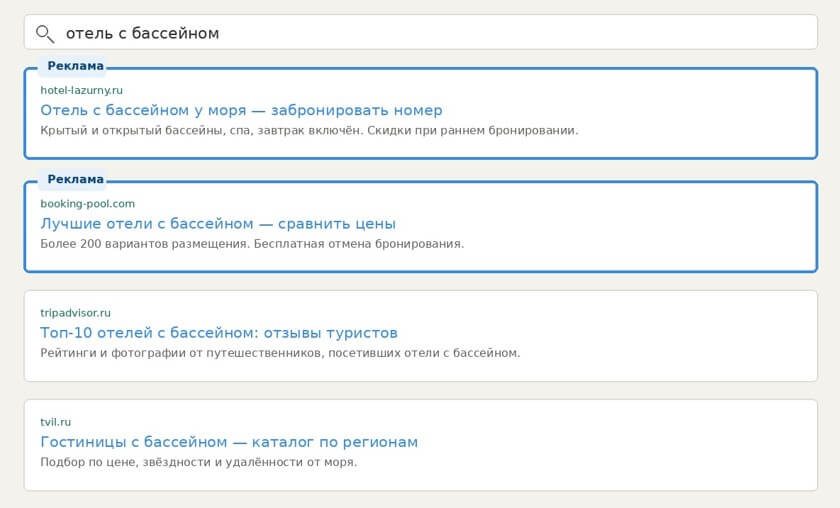Screen dimensions: 840x508
Task: Click the 'Реклама' label on booking-pool ad
Action: point(75,179)
